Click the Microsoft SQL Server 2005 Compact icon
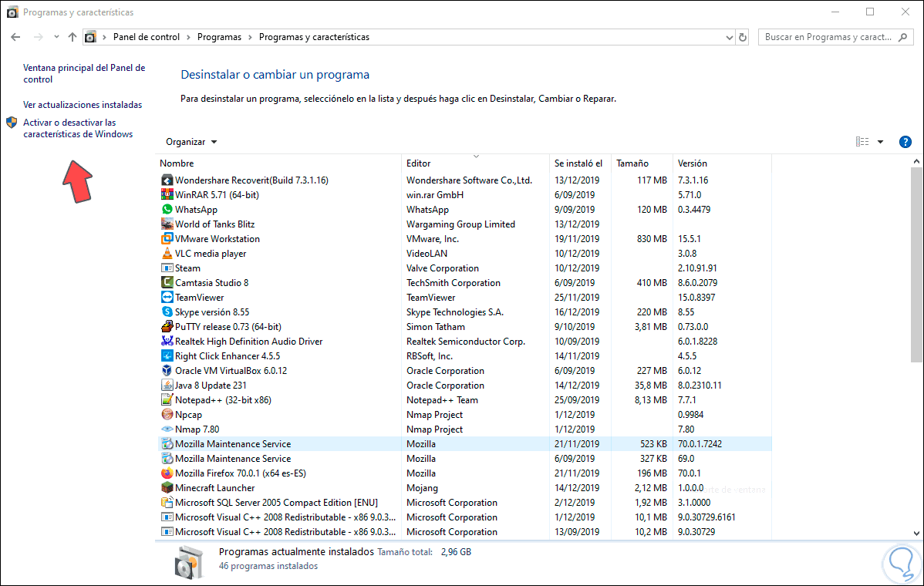 coord(167,503)
